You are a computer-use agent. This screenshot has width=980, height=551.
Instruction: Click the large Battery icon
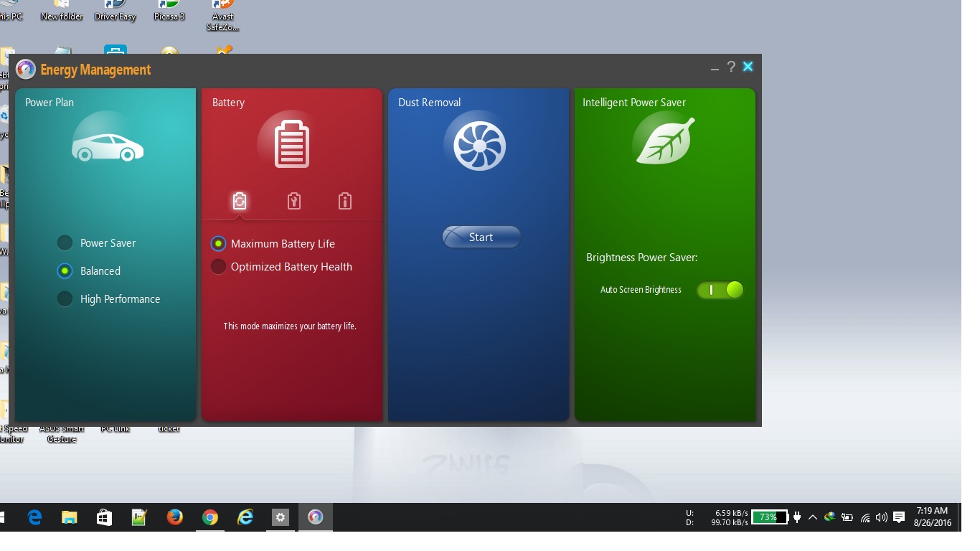291,144
